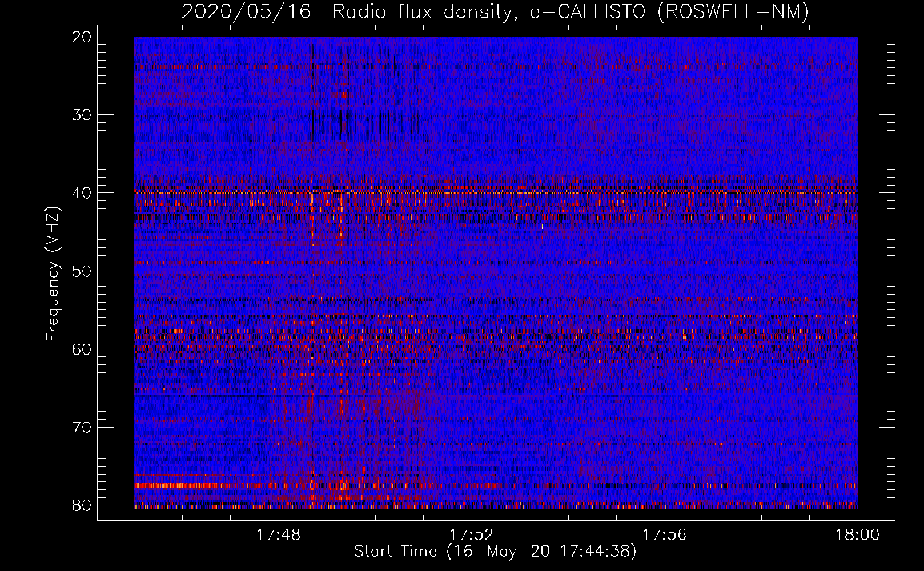
Task: Select the 50 MHz frequency tick label
Action: [x=82, y=271]
